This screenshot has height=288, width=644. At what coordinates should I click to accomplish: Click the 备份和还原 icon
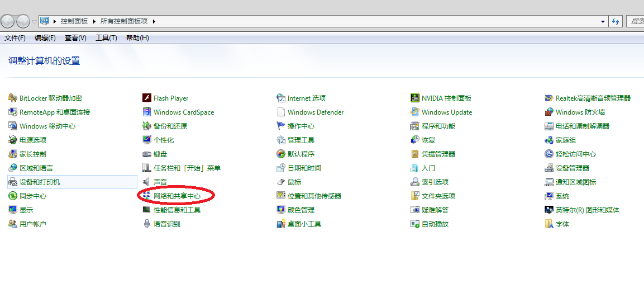click(147, 126)
